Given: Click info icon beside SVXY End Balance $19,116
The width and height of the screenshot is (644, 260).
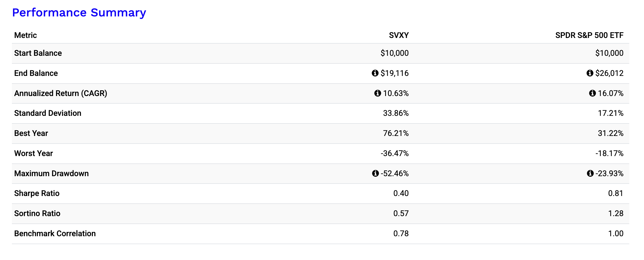Looking at the screenshot, I should 375,73.
